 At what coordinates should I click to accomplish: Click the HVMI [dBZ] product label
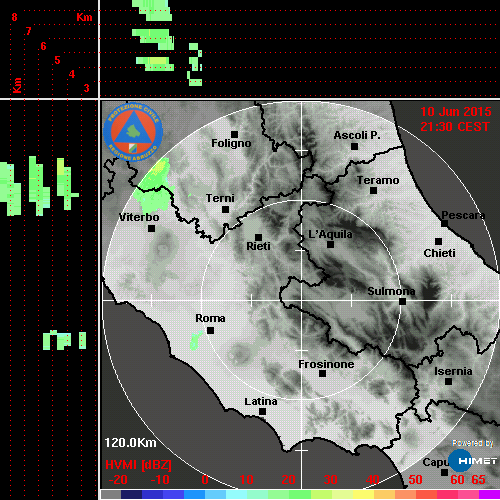(x=138, y=465)
